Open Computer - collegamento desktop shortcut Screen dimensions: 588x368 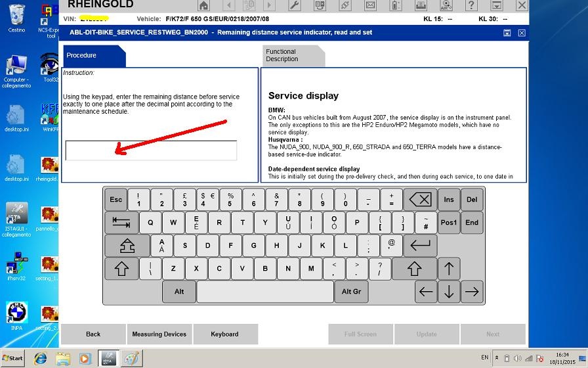coord(16,72)
